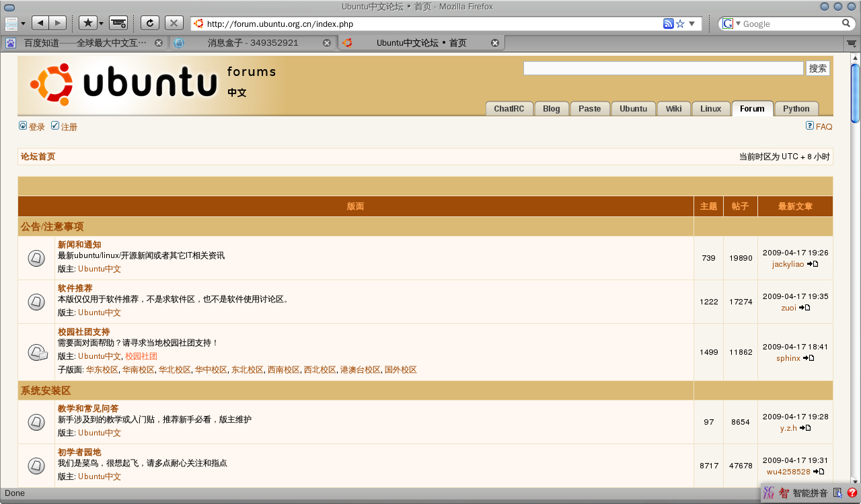Open the ChatIRC site tab
Screen dimensions: 861x504
pos(509,109)
